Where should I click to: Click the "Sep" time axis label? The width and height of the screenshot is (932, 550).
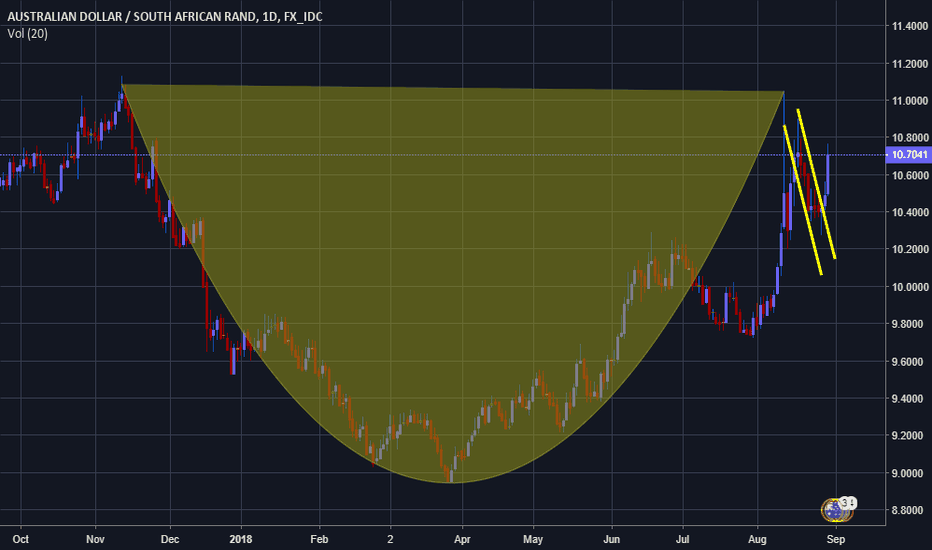[836, 539]
